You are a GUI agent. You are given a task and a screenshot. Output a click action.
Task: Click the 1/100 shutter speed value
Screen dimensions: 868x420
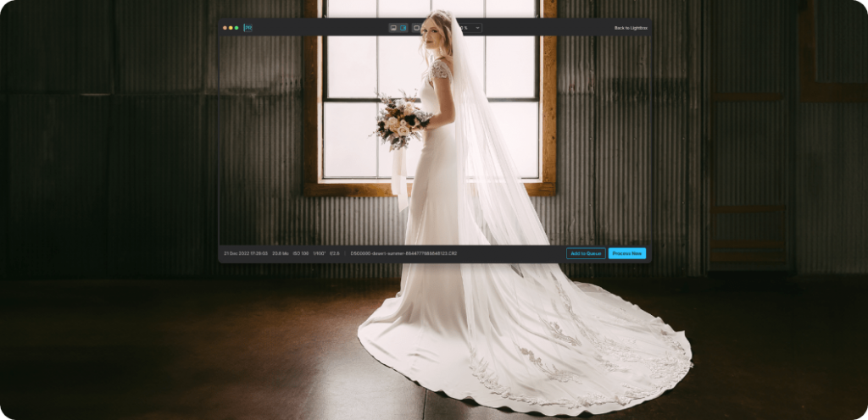320,253
